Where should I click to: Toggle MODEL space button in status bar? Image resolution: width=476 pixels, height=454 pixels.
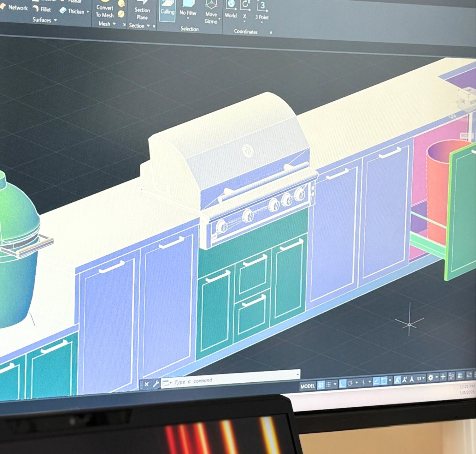click(x=307, y=386)
